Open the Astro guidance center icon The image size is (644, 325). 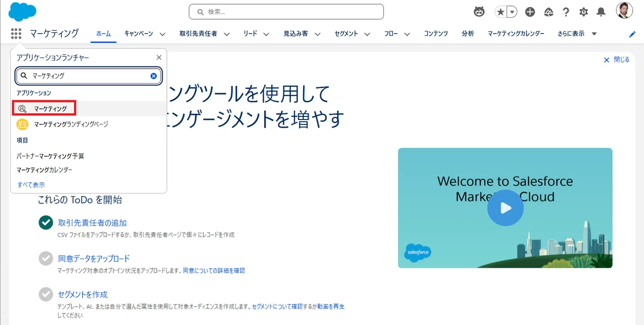pos(479,12)
